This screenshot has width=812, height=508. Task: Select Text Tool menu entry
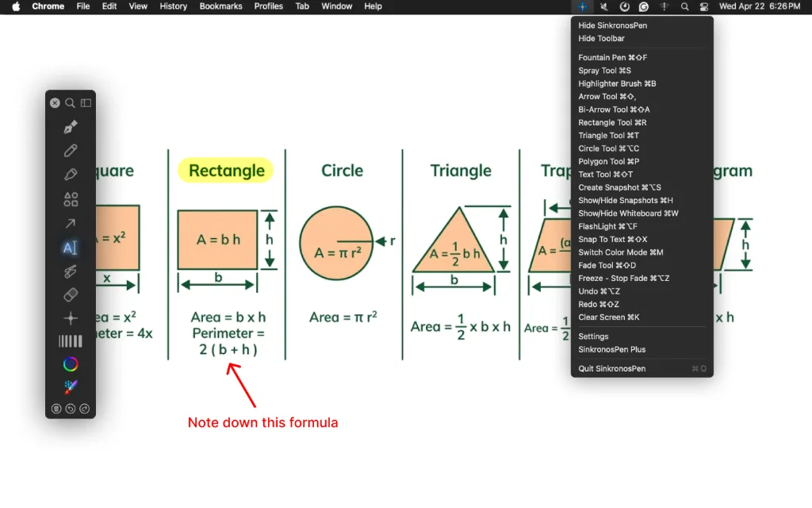[x=642, y=174]
